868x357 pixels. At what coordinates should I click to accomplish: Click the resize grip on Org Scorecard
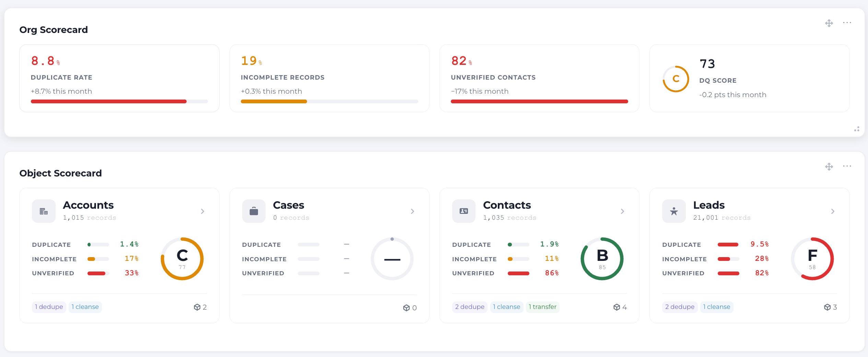click(857, 129)
